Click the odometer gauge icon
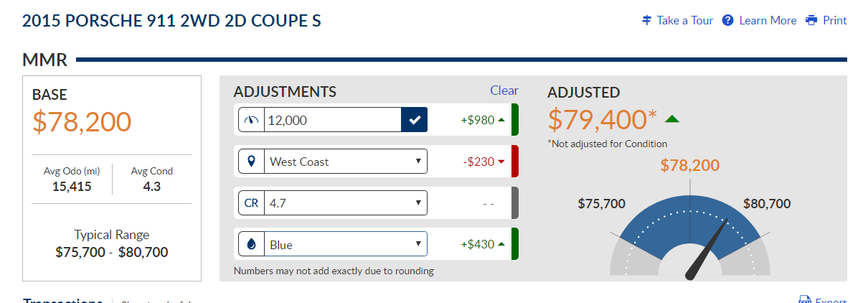This screenshot has height=303, width=868. tap(251, 120)
